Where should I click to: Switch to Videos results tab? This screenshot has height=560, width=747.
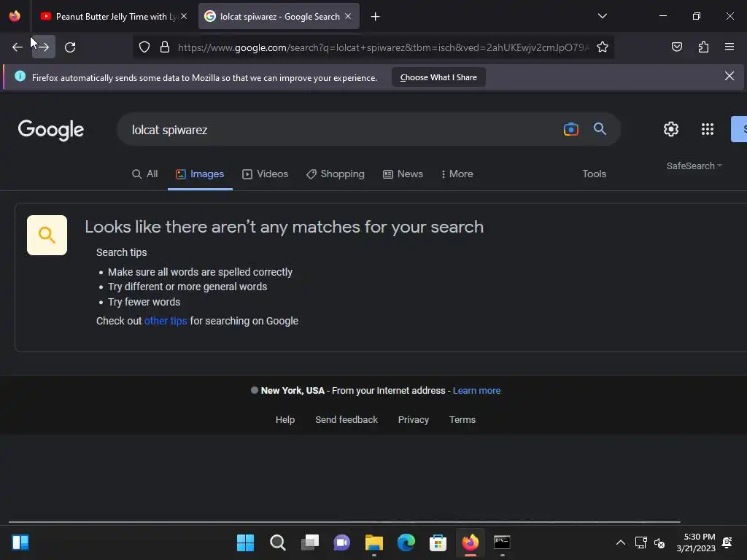tap(266, 174)
